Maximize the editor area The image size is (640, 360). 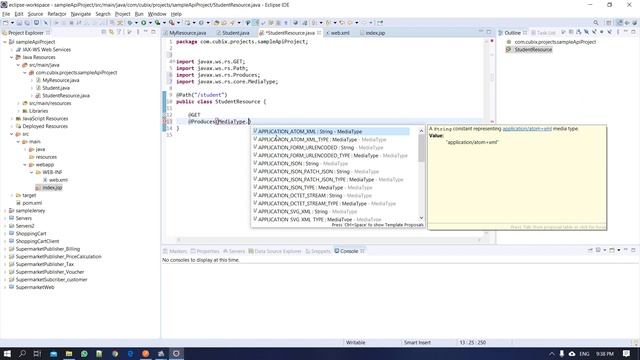tap(489, 32)
